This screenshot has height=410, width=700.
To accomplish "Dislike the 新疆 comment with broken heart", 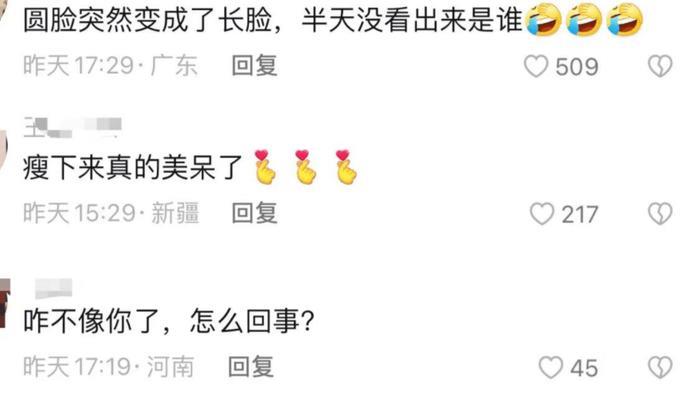I will pos(660,214).
